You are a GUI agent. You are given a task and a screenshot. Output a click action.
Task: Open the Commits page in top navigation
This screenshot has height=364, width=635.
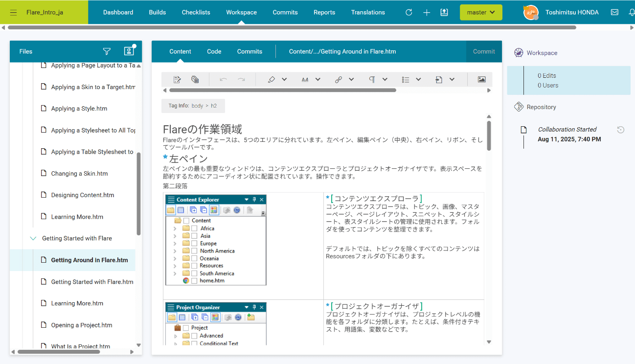pyautogui.click(x=285, y=12)
